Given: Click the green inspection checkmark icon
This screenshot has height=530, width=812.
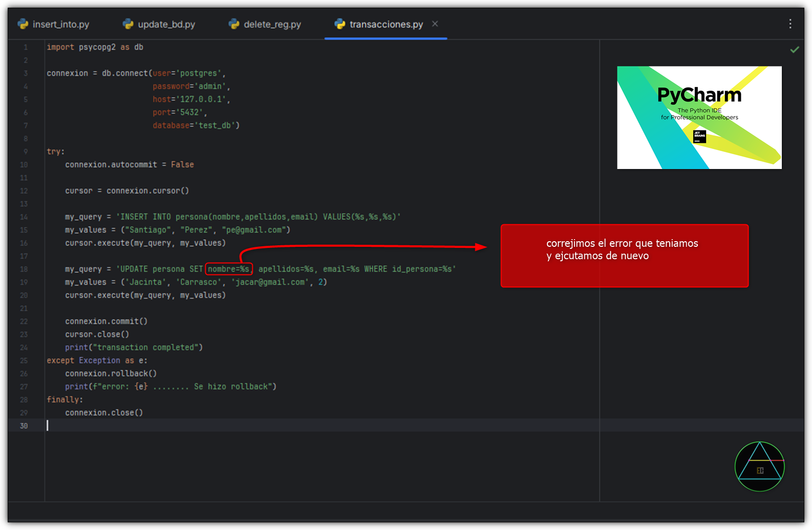Looking at the screenshot, I should 795,50.
